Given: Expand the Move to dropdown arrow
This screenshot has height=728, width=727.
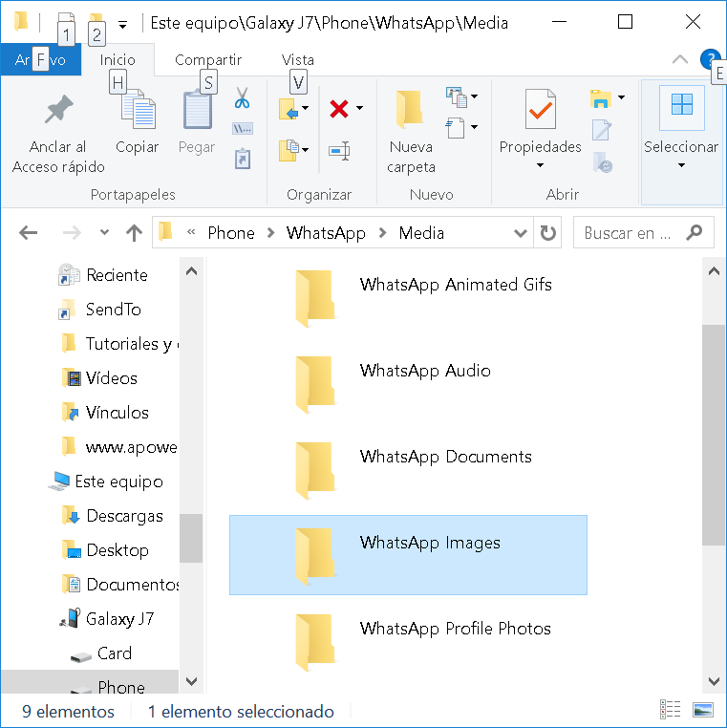Looking at the screenshot, I should tap(305, 108).
